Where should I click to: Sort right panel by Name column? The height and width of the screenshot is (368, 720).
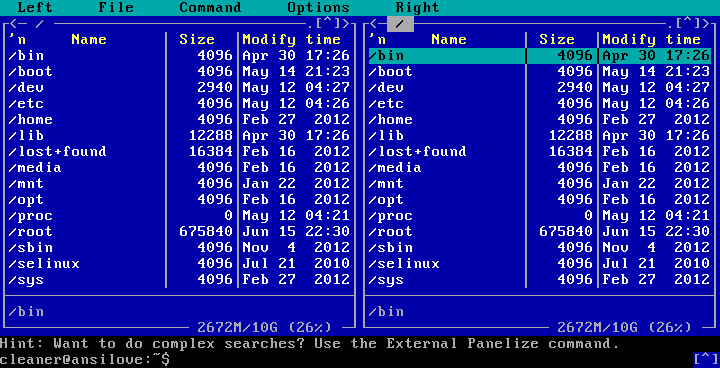coord(449,40)
